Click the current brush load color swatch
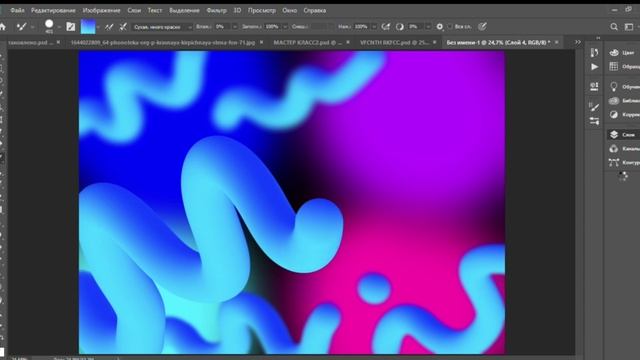The width and height of the screenshot is (640, 360). pos(88,27)
